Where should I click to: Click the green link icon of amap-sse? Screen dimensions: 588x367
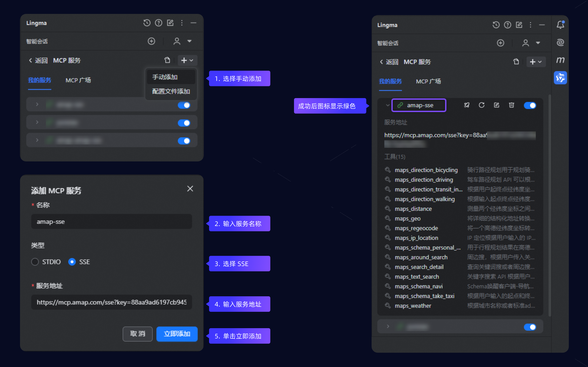400,105
